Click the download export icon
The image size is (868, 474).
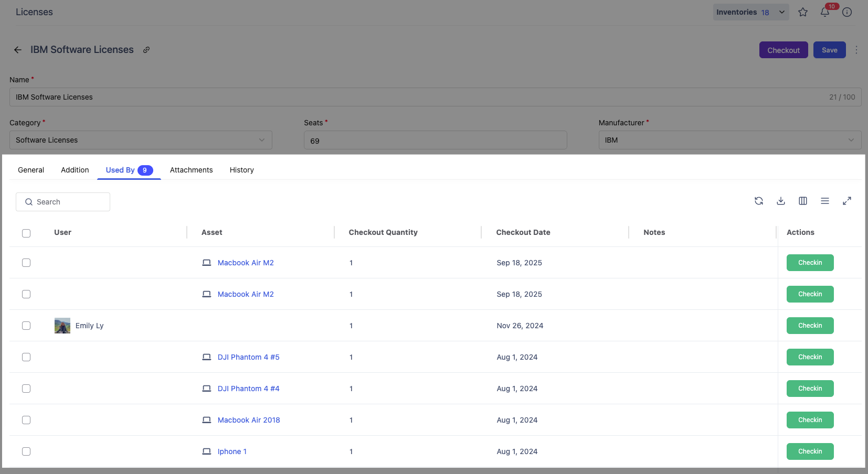[x=780, y=201]
